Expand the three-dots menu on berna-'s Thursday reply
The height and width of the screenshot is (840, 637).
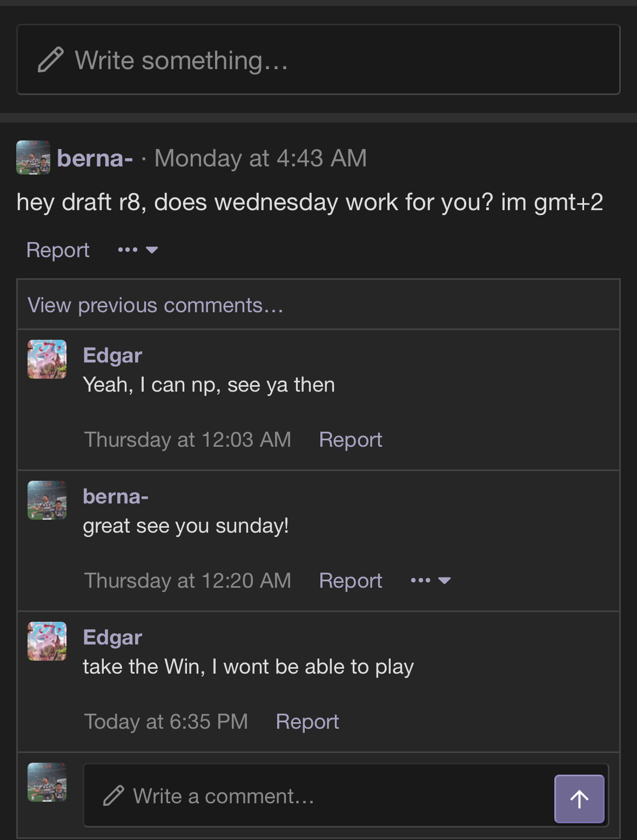431,580
